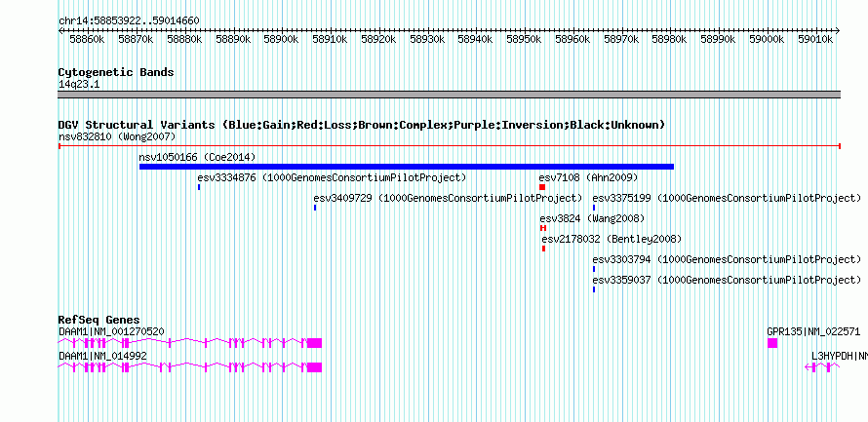
Task: Click the Cytogenetic Bands track title
Action: point(116,72)
